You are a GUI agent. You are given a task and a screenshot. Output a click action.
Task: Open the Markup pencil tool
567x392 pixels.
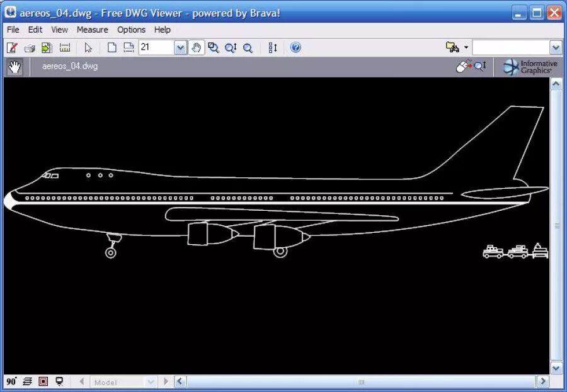pyautogui.click(x=11, y=47)
